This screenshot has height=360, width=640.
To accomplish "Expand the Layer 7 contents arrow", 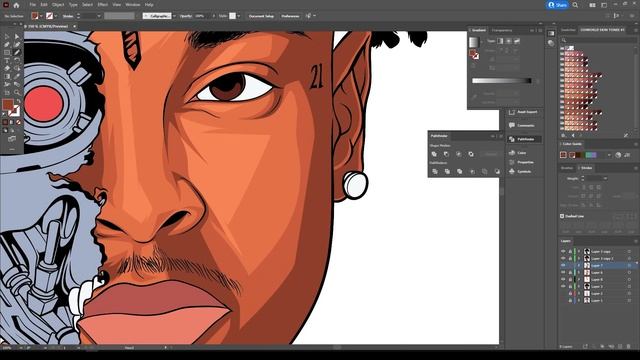I will (579, 265).
